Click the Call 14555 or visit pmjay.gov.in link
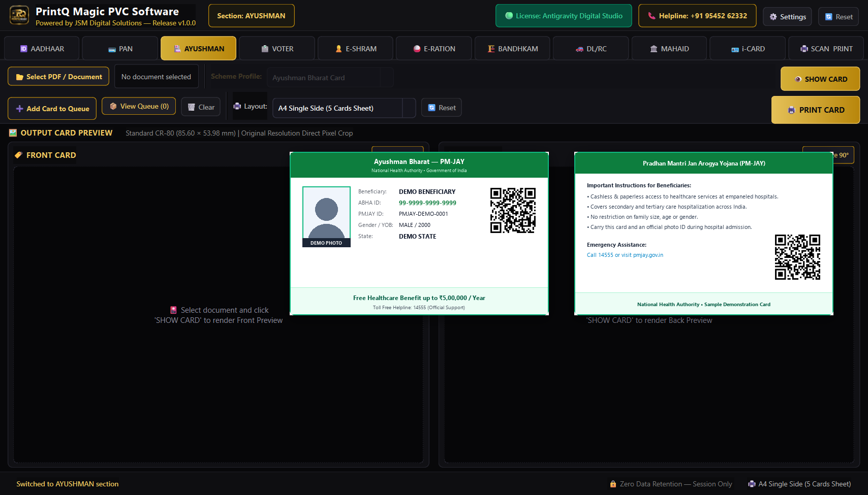868x495 pixels. tap(625, 255)
